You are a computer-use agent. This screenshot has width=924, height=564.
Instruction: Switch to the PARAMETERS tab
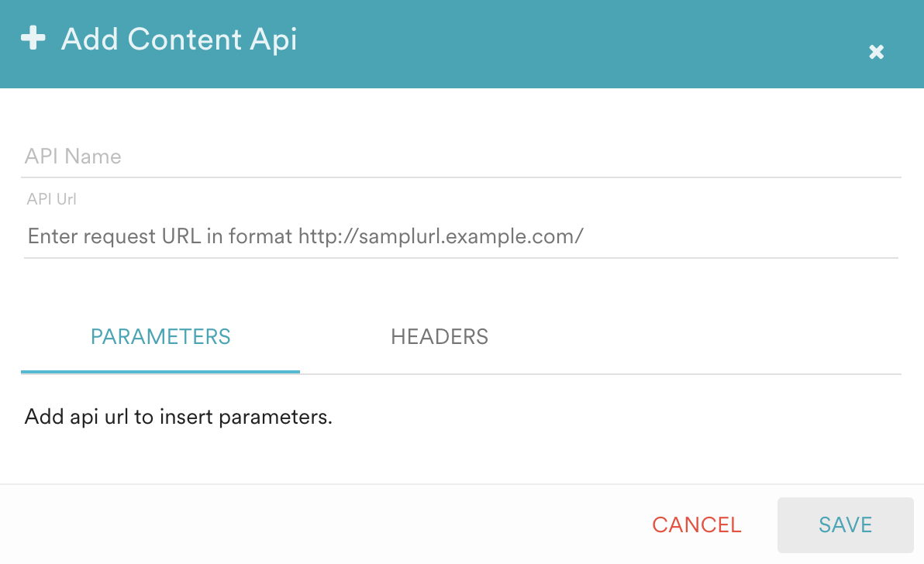click(160, 336)
